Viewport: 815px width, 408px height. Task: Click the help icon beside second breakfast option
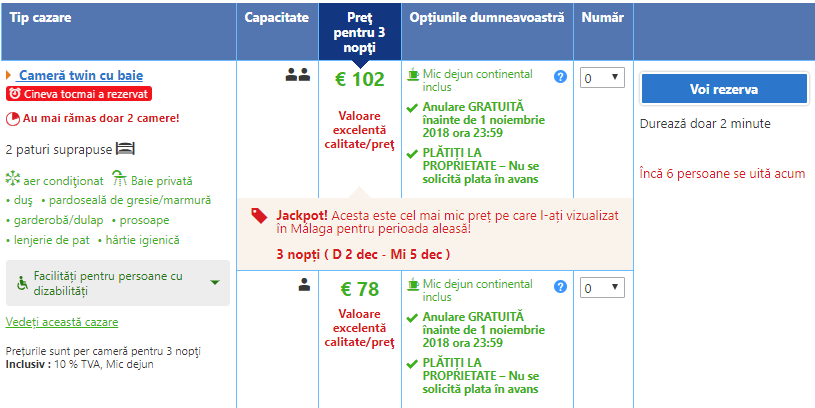pyautogui.click(x=560, y=287)
